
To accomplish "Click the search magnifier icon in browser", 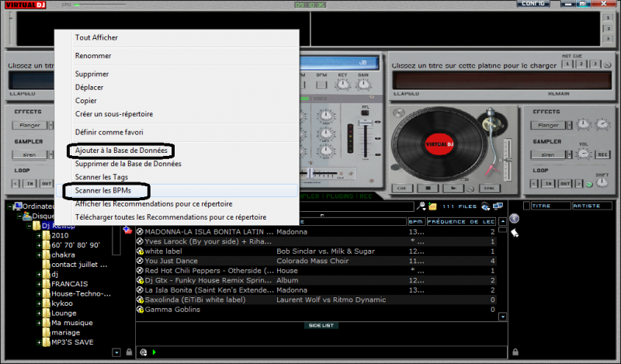I will pyautogui.click(x=422, y=206).
